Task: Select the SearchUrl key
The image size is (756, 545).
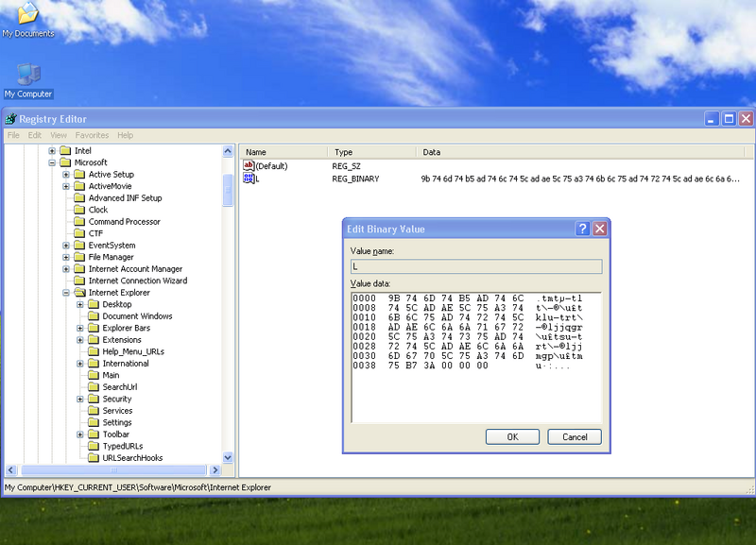Action: pos(120,387)
